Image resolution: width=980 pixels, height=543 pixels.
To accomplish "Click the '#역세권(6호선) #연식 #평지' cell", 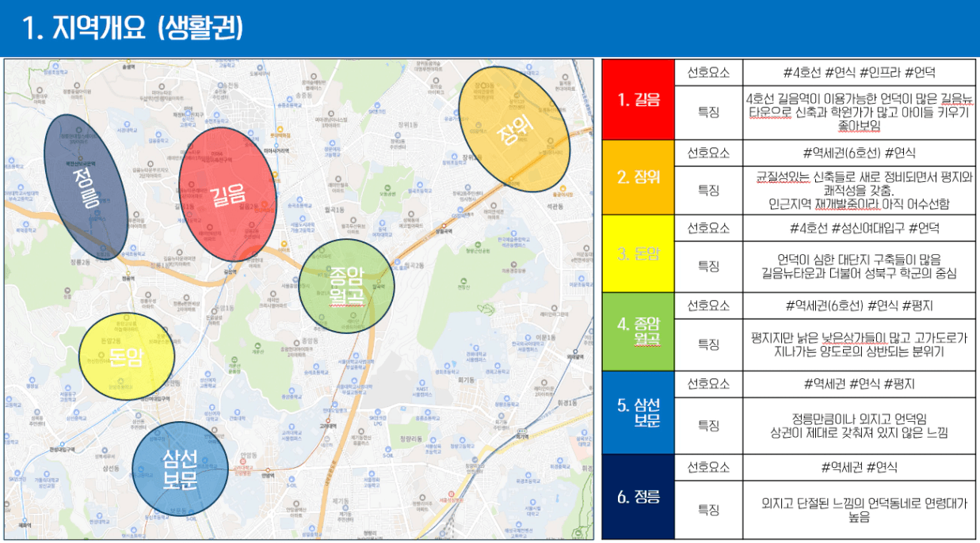I will [x=860, y=306].
